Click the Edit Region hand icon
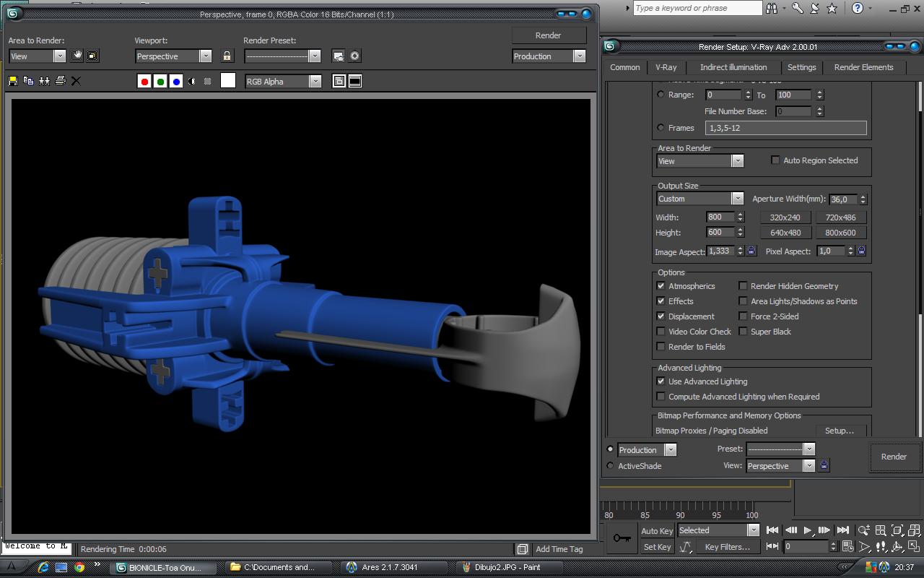The image size is (924, 578). (x=77, y=56)
